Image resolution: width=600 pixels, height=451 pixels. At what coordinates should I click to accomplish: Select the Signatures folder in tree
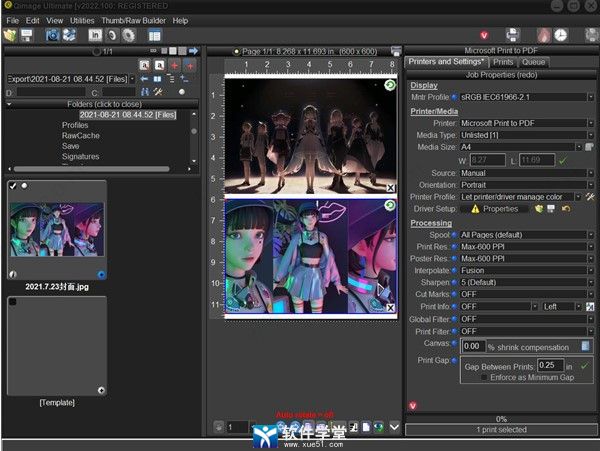(80, 156)
